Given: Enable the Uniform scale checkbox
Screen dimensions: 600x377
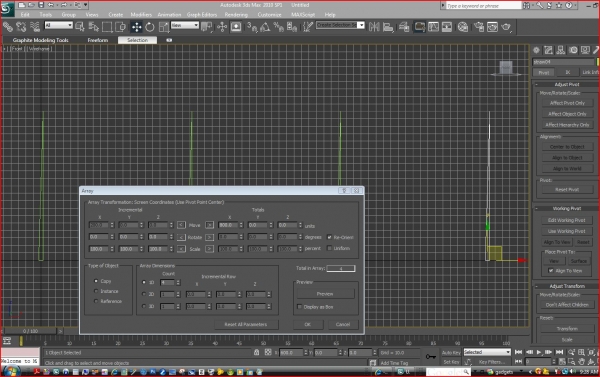Looking at the screenshot, I should click(x=329, y=248).
